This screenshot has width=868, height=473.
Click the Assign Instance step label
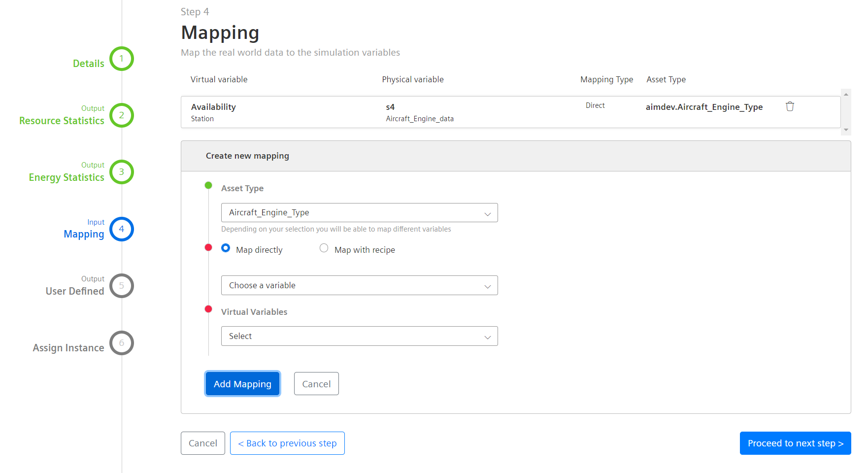68,348
